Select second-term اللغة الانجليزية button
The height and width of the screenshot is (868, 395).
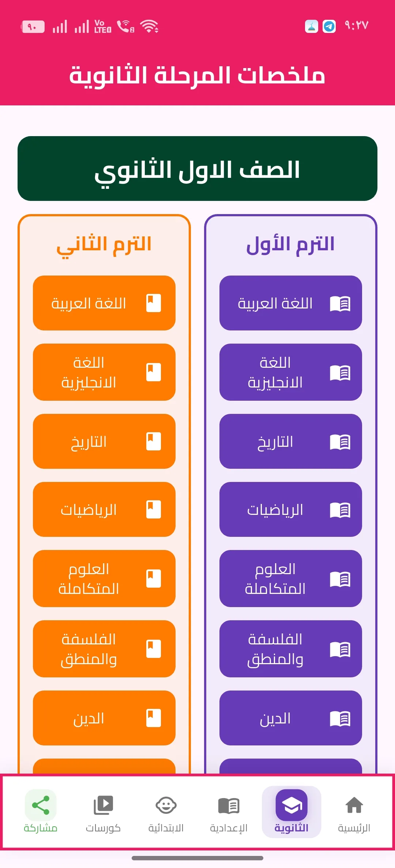click(104, 372)
